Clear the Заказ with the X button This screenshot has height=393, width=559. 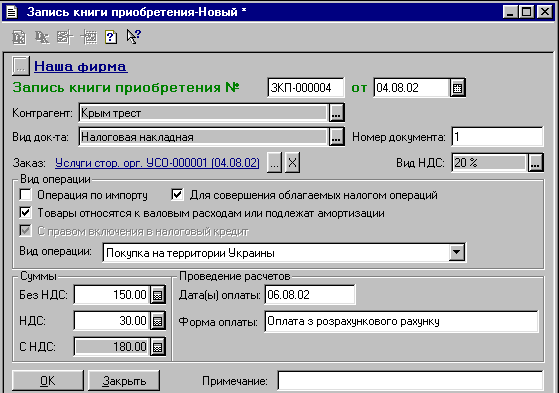point(292,163)
